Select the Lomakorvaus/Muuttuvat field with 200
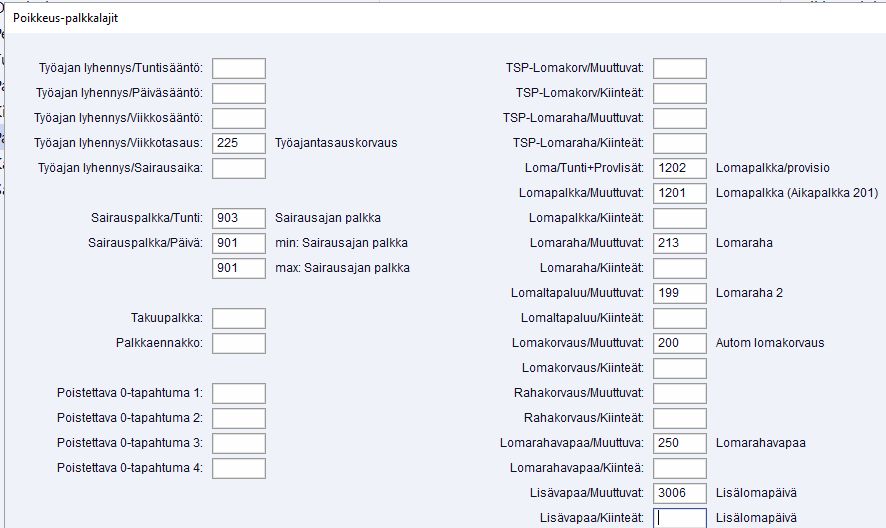The width and height of the screenshot is (886, 528). click(x=680, y=343)
